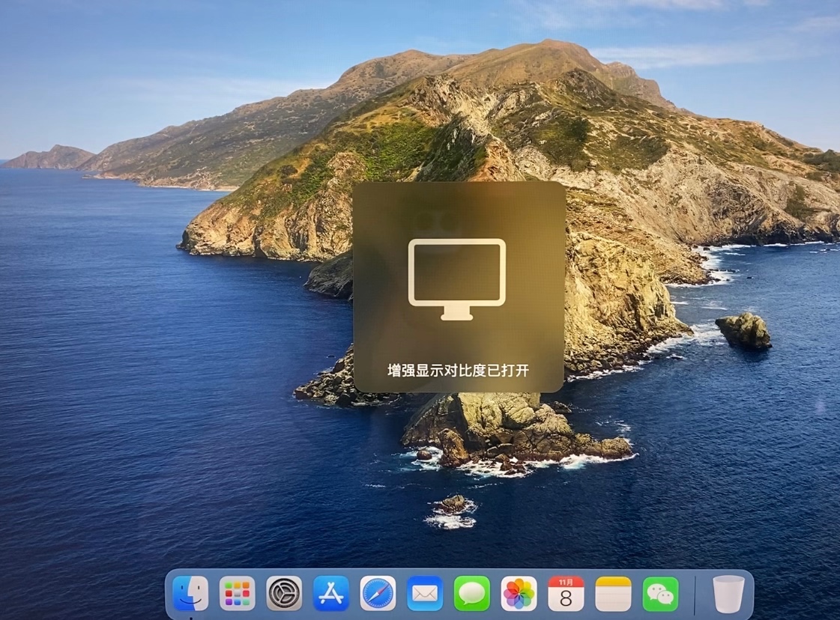This screenshot has height=620, width=840.
Task: Click the dock divider line before Trash
Action: coord(695,595)
